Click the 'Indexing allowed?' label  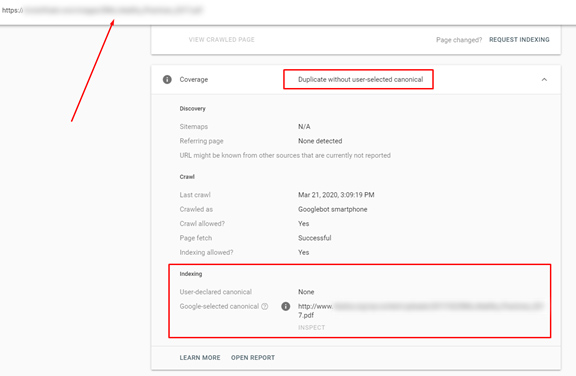tap(206, 252)
